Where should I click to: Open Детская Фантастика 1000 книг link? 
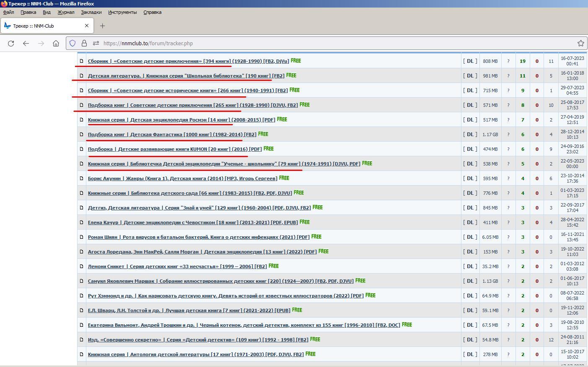[172, 134]
